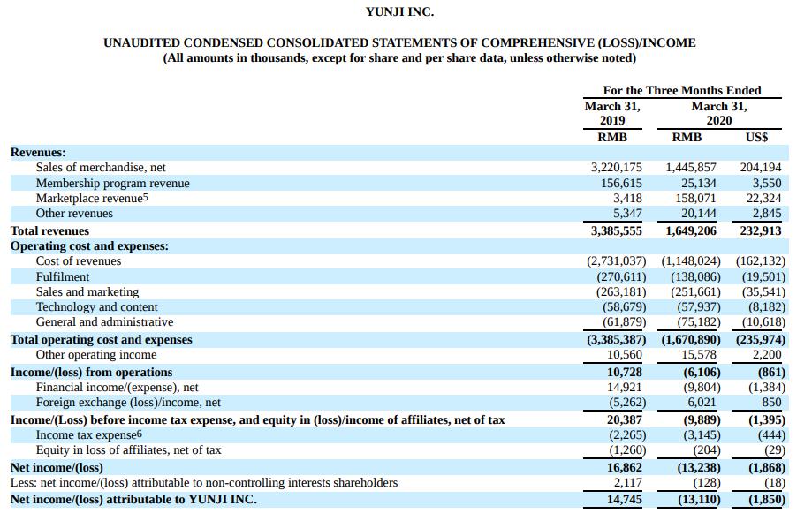Click the 'Total operating cost and expenses' row label
Image resolution: width=812 pixels, height=521 pixels.
[101, 339]
